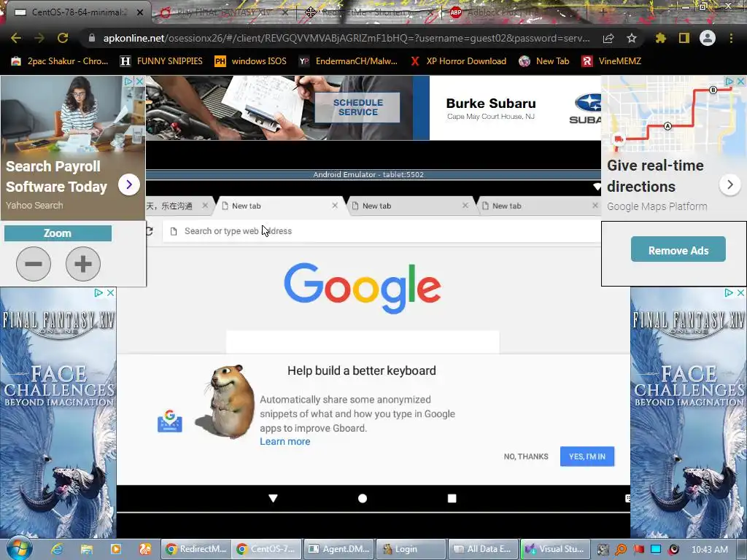
Task: Open 2pac Shakur bookmark
Action: (60, 61)
